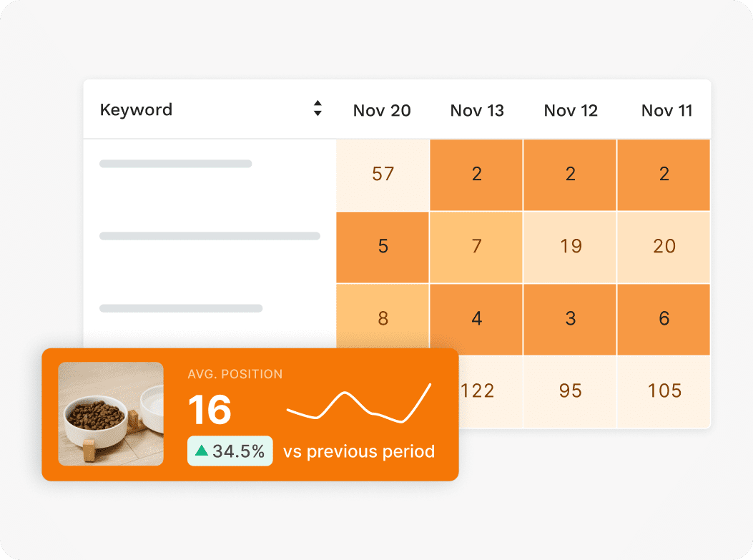This screenshot has width=753, height=560.
Task: Click the cell with value 8
Action: click(383, 317)
